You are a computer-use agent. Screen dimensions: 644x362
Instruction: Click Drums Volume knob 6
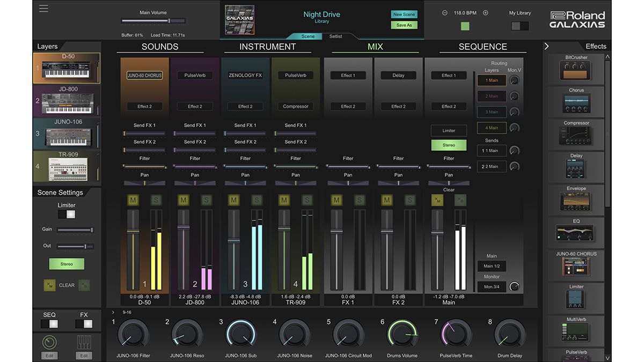click(402, 334)
